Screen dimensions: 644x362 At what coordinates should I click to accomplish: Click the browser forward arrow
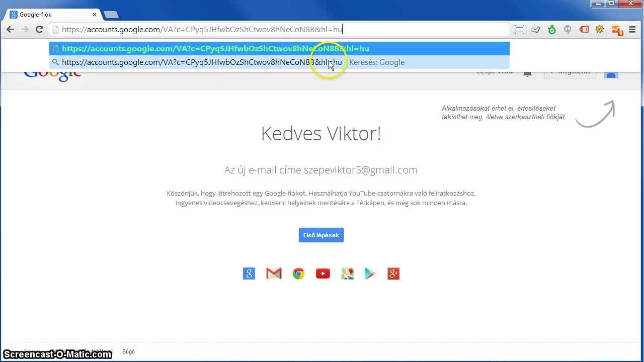pos(25,29)
